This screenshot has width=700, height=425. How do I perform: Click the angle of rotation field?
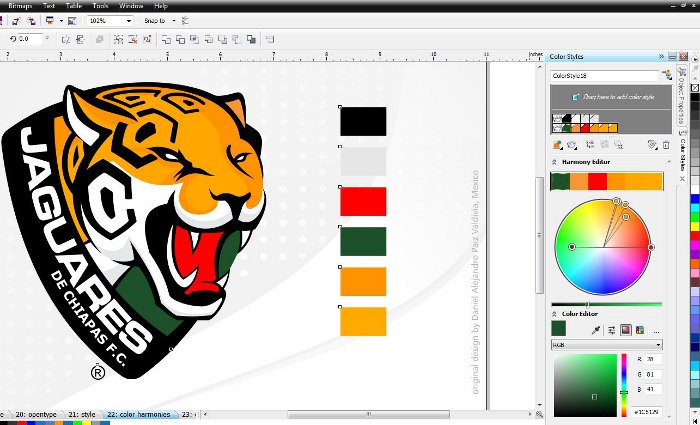pyautogui.click(x=30, y=39)
